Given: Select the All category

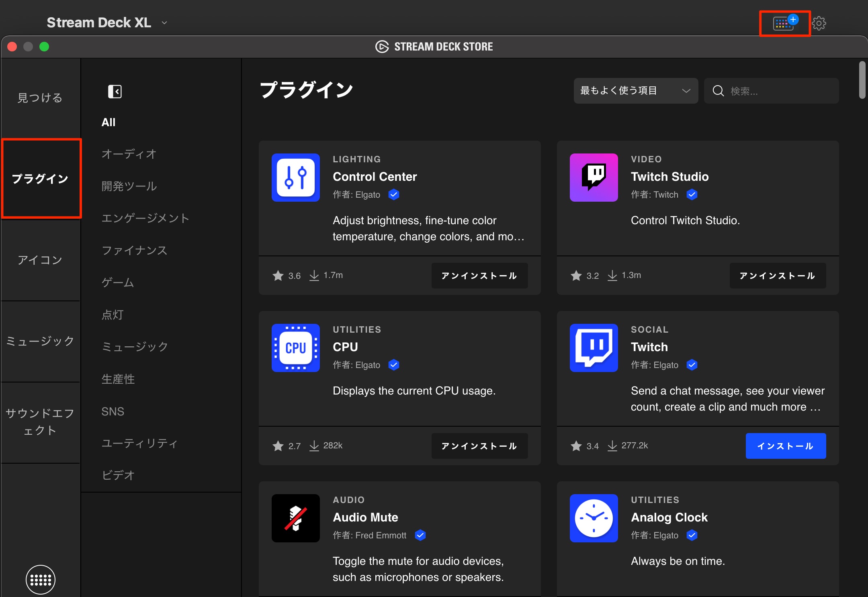Looking at the screenshot, I should tap(108, 122).
